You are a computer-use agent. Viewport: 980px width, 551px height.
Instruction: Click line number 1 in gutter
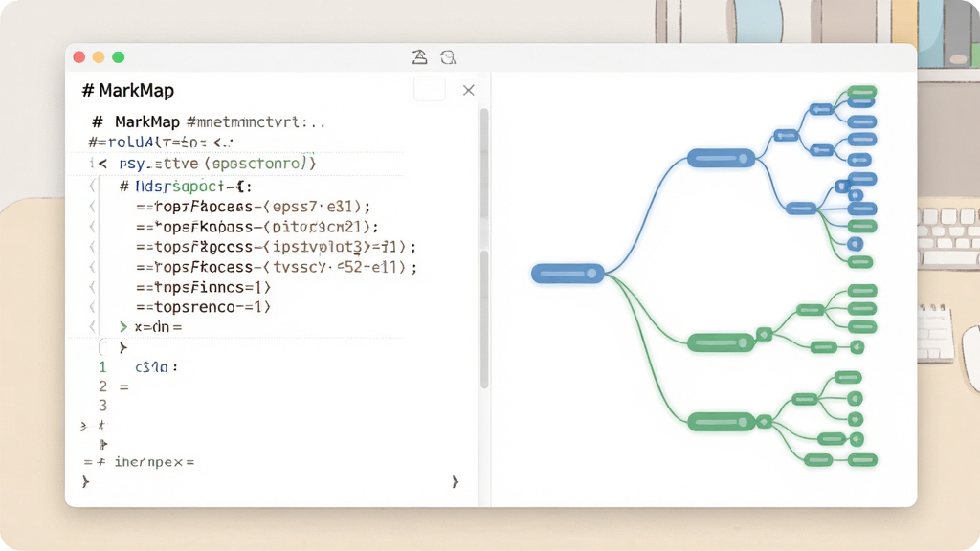(102, 367)
